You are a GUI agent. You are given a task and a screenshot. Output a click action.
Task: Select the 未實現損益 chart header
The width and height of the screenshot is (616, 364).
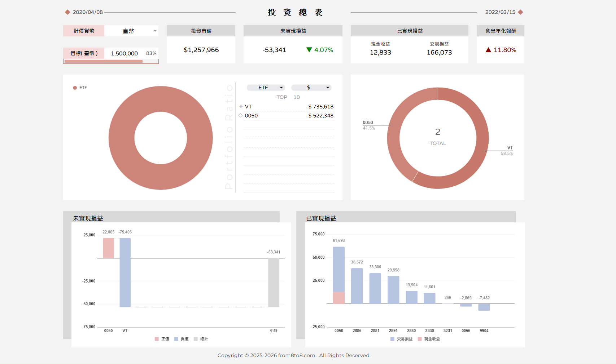tap(88, 218)
